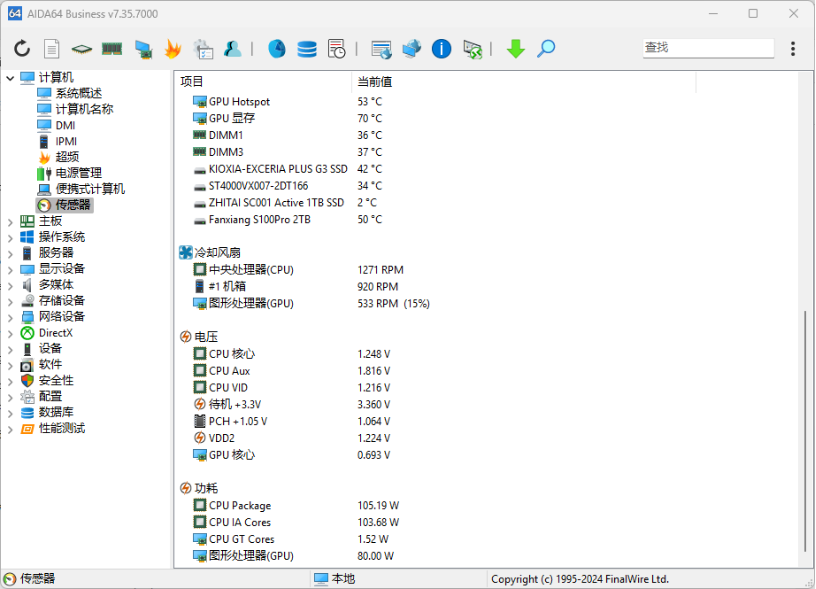
Task: Click the 查找 search input field
Action: click(708, 48)
